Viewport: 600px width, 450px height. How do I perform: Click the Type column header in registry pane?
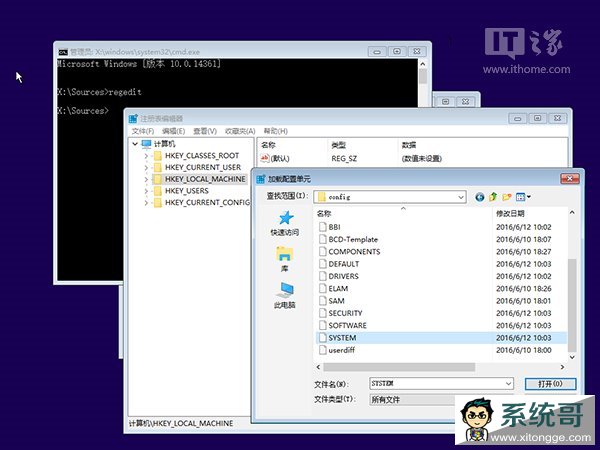[x=338, y=145]
